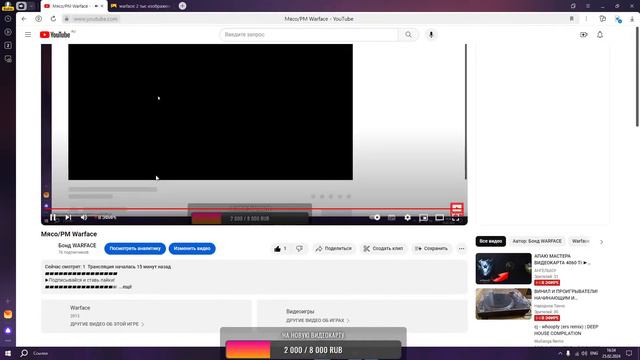The height and width of the screenshot is (360, 640).
Task: Mute the player volume speaker
Action: coord(84,218)
